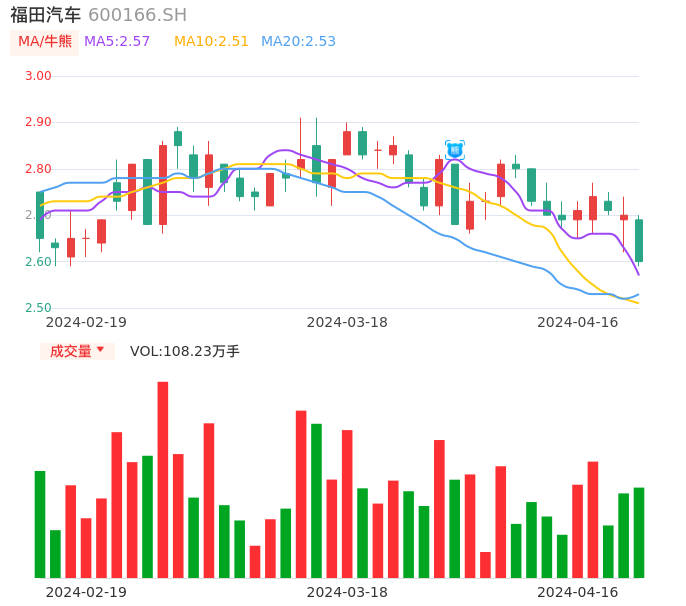
Task: Select the MA10:2.51 legend label
Action: pyautogui.click(x=211, y=42)
